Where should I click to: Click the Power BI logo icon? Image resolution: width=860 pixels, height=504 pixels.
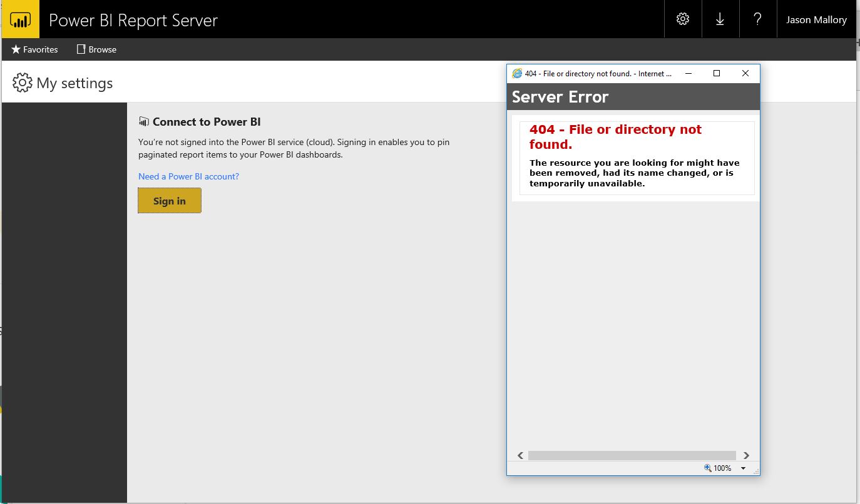(x=21, y=19)
